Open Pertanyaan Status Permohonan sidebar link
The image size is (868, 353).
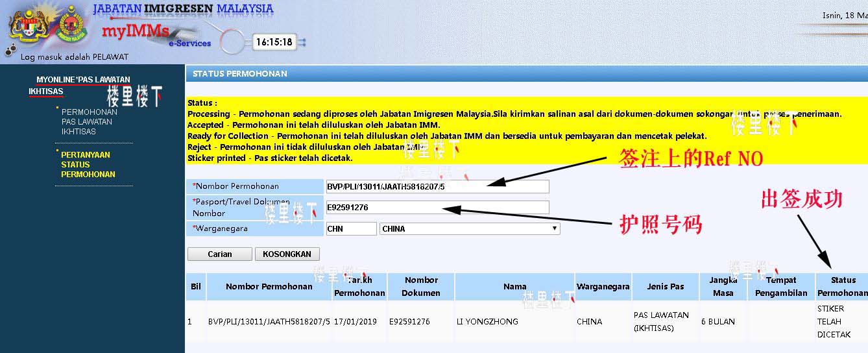88,164
